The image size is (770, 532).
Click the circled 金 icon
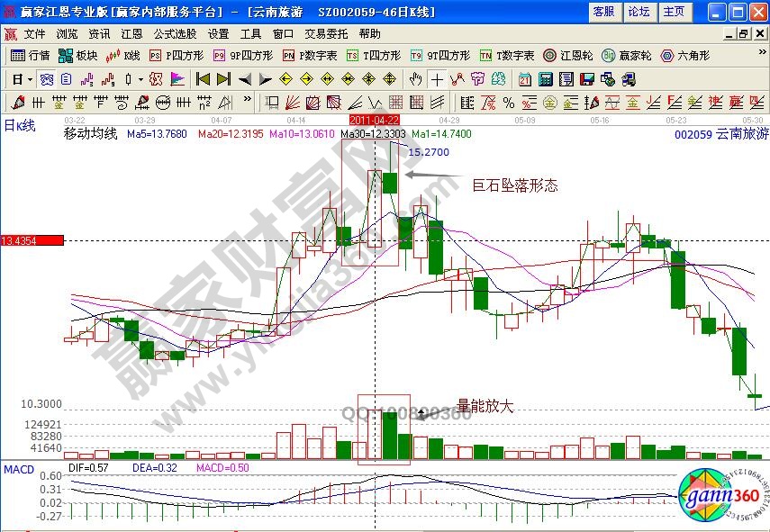point(550,103)
